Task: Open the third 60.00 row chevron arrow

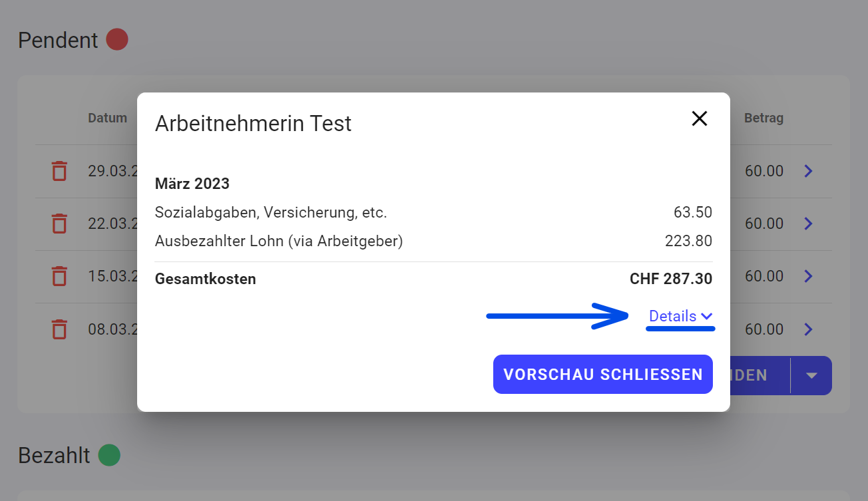Action: 808,276
